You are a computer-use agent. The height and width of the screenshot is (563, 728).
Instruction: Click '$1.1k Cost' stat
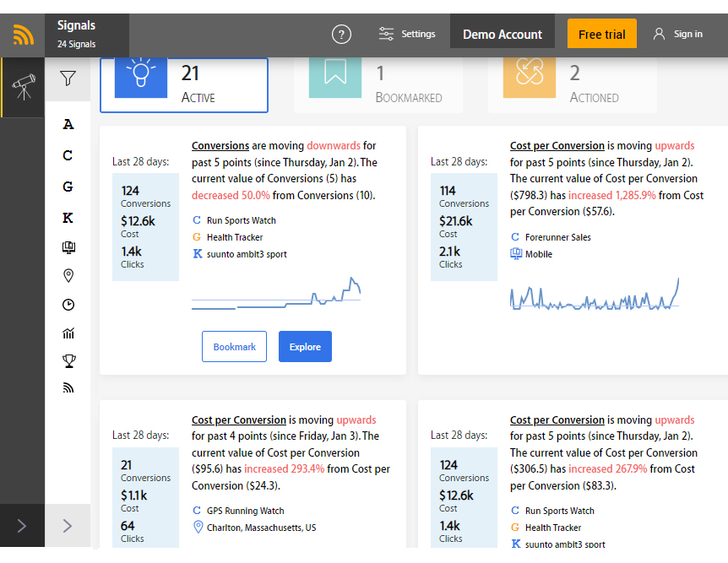[133, 501]
